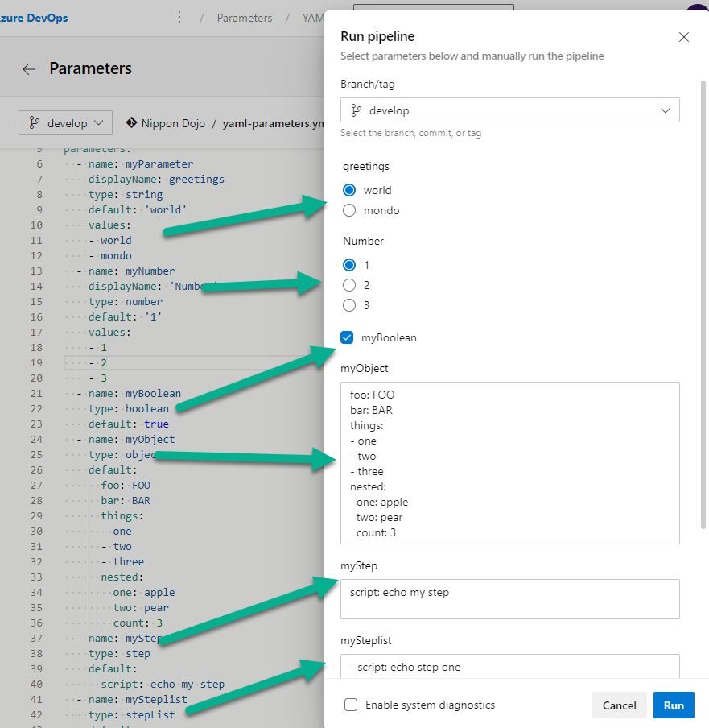
Task: Select Number option 1
Action: pos(349,265)
